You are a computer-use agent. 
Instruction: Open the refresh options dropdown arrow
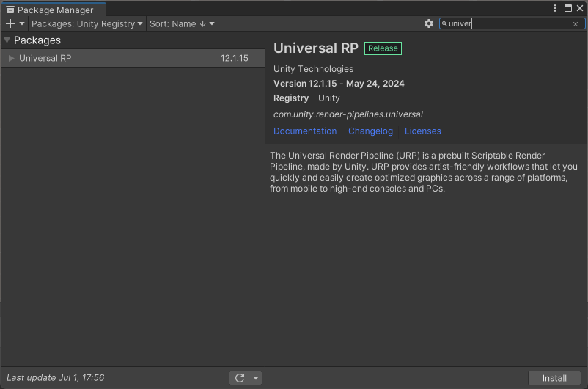pos(256,378)
